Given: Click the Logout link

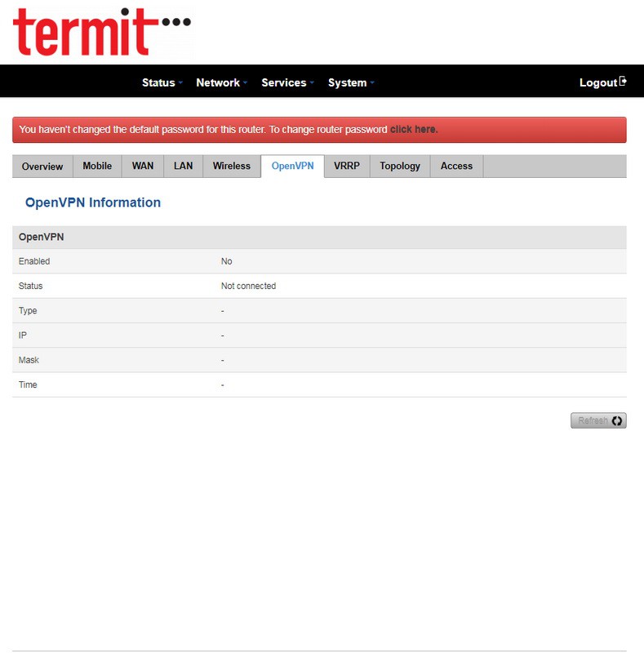Looking at the screenshot, I should pyautogui.click(x=597, y=82).
